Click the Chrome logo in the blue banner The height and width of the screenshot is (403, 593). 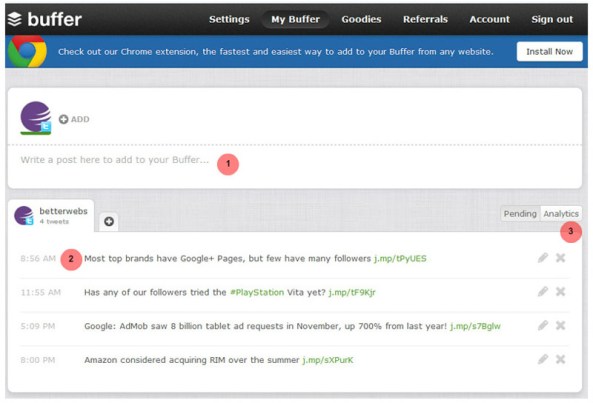point(27,51)
